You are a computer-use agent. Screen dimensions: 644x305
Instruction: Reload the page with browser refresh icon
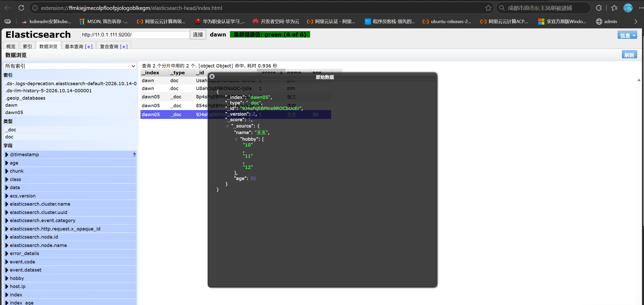point(21,8)
